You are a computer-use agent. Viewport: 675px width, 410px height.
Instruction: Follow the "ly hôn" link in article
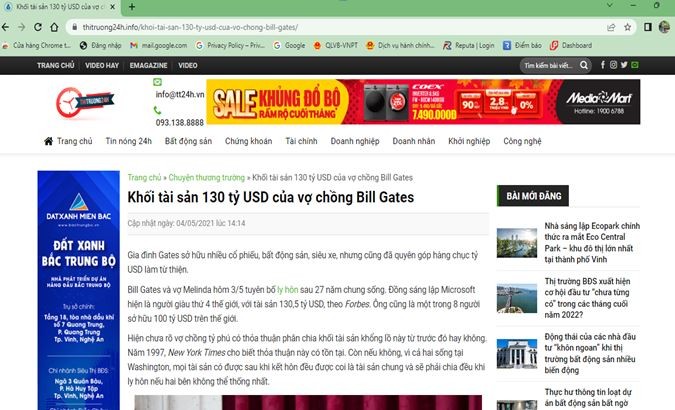coord(287,287)
